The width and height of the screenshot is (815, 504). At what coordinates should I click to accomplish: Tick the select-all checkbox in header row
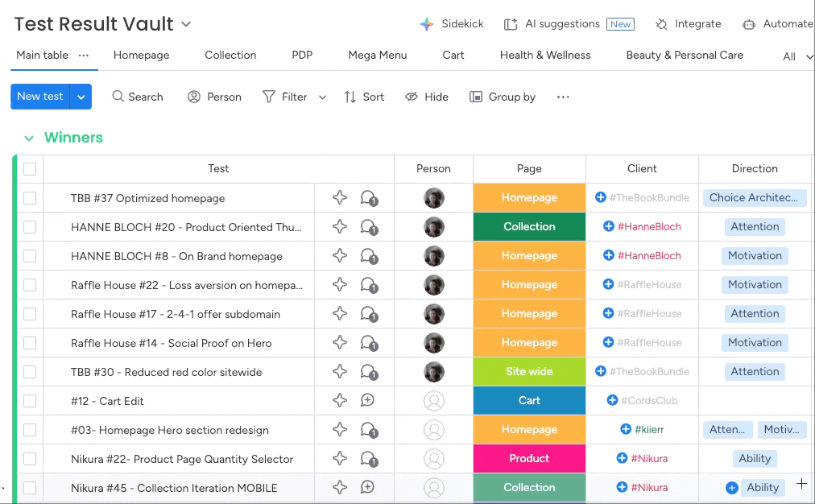[30, 169]
